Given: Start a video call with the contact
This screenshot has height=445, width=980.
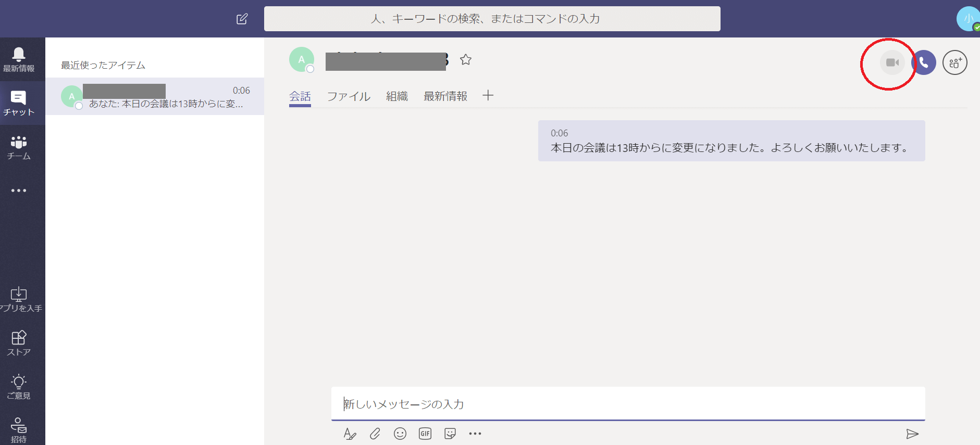Looking at the screenshot, I should pyautogui.click(x=892, y=62).
